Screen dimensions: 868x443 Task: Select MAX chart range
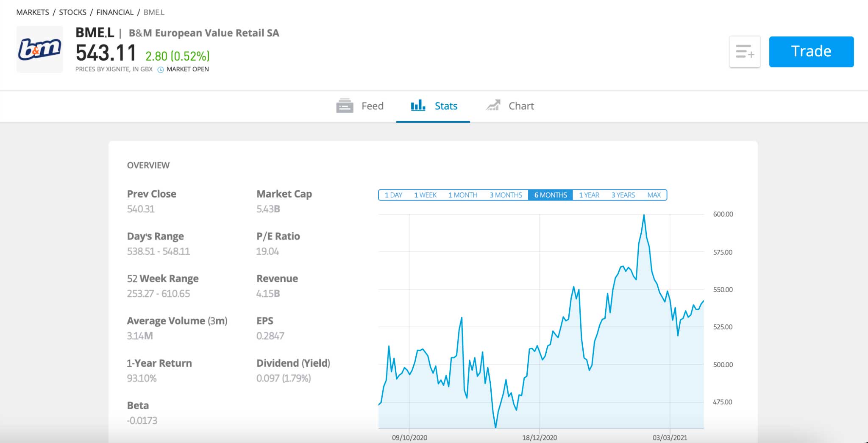654,195
